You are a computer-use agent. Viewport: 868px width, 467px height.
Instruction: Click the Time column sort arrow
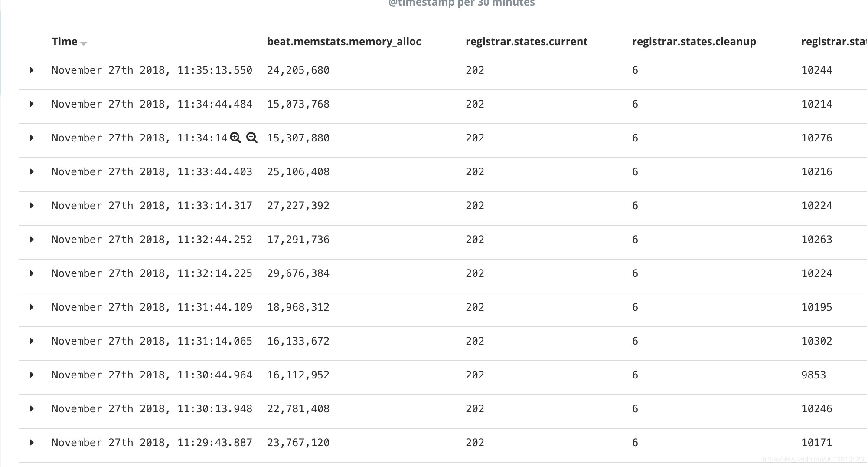[84, 43]
